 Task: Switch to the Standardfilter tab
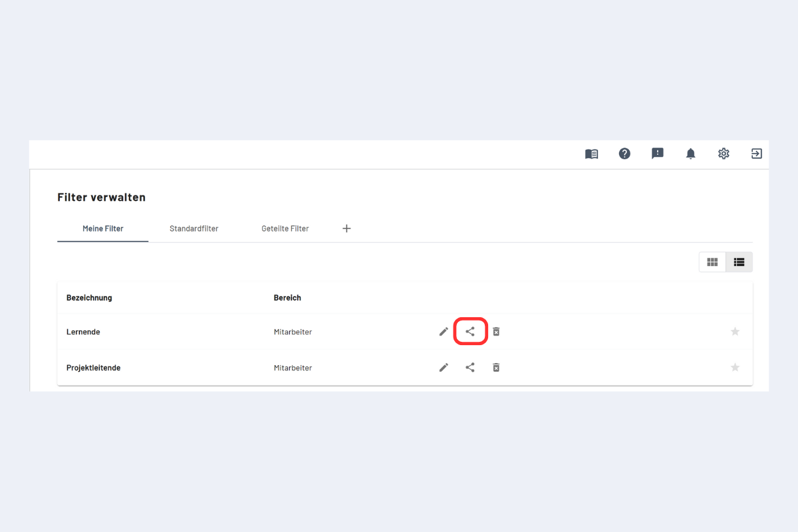click(194, 229)
